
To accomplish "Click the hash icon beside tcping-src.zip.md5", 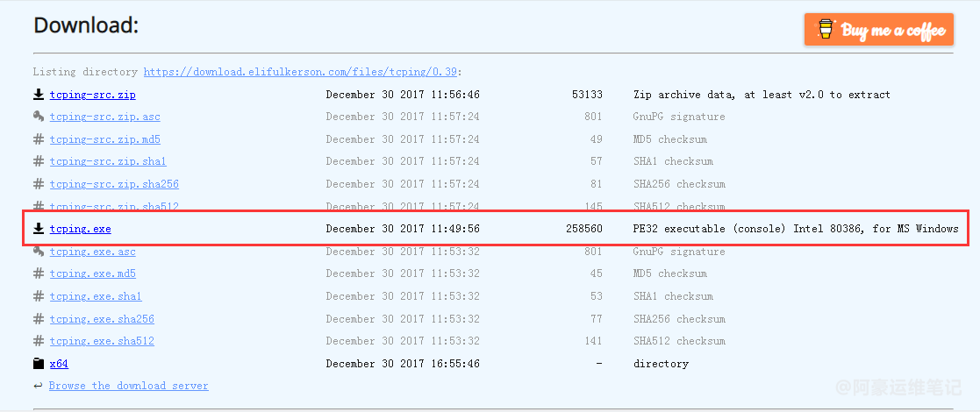I will click(x=38, y=139).
